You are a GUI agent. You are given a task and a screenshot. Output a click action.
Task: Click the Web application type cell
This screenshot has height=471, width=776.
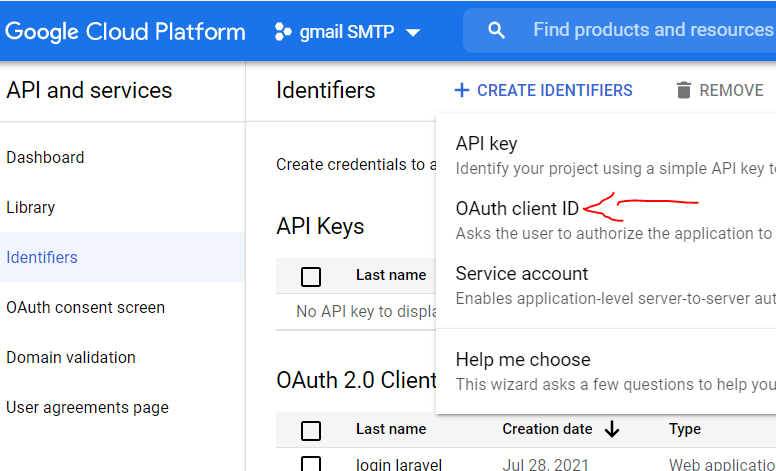tap(723, 465)
